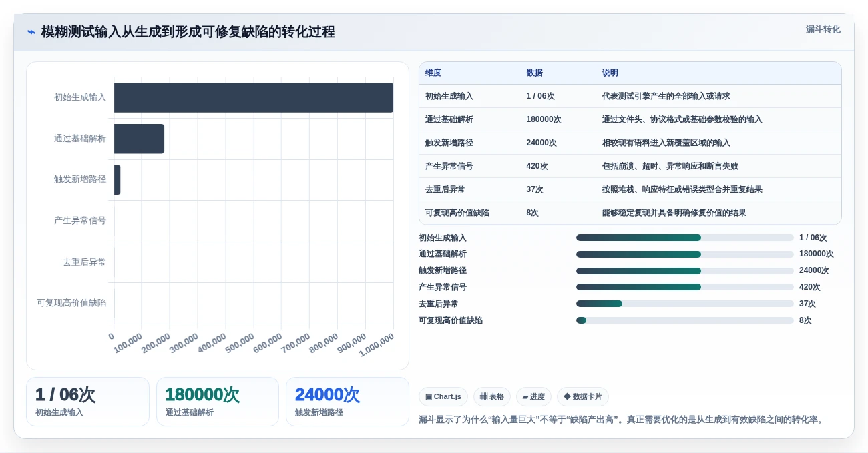Select the 进度 tag chip

pyautogui.click(x=533, y=396)
